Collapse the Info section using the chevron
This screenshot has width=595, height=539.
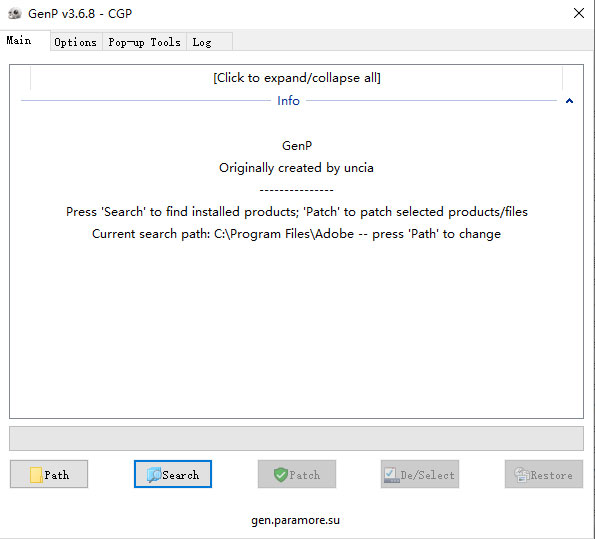click(569, 101)
